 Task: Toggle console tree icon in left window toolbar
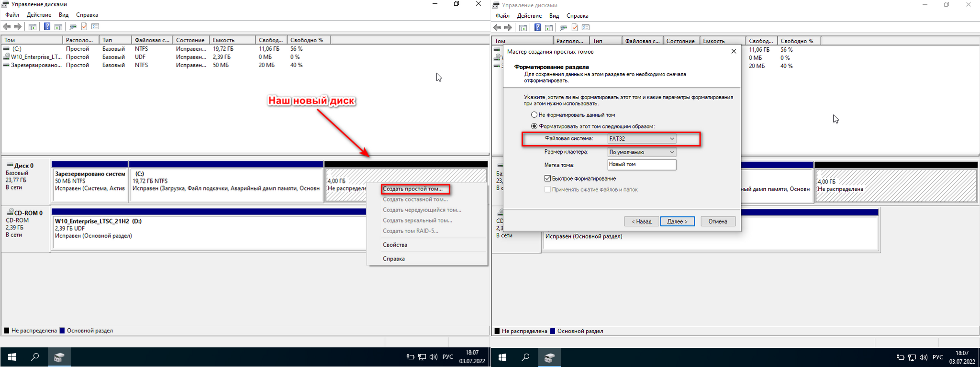click(x=33, y=27)
